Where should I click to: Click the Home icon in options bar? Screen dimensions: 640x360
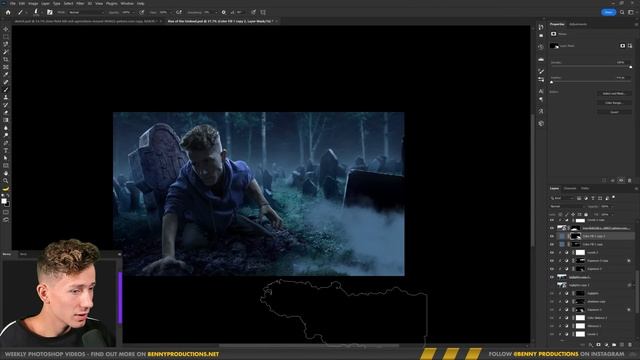8,12
